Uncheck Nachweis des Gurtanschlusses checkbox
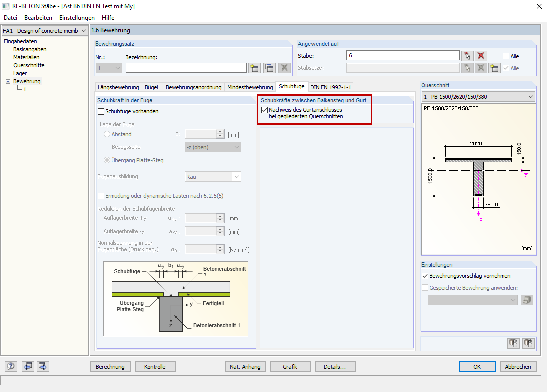Screen dimensions: 547x392 tap(264, 110)
